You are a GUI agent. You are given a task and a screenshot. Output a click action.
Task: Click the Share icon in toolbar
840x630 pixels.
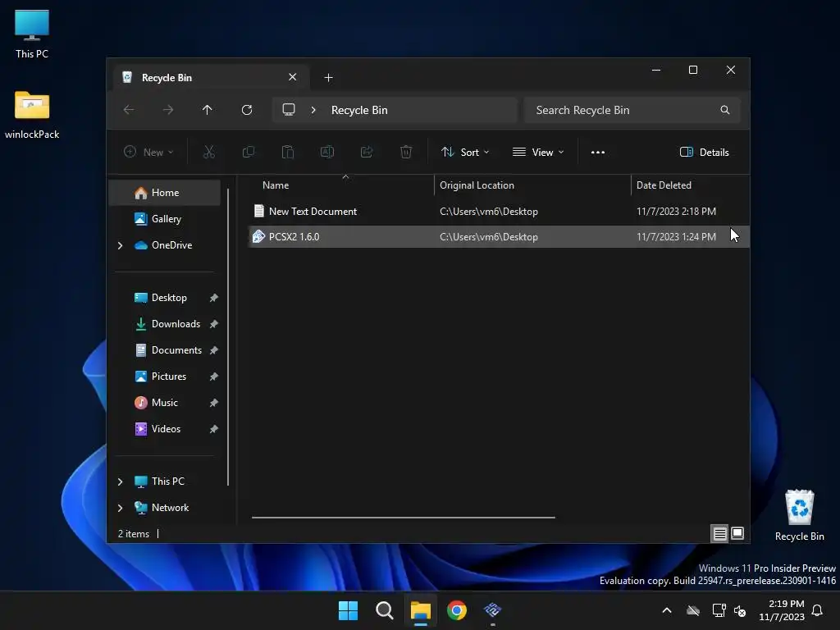(367, 152)
